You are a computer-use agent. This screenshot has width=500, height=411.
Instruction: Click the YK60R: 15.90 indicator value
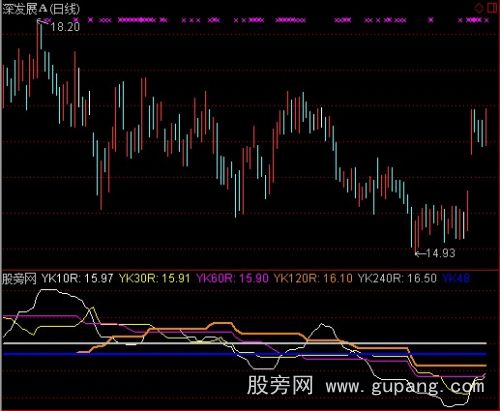click(232, 278)
